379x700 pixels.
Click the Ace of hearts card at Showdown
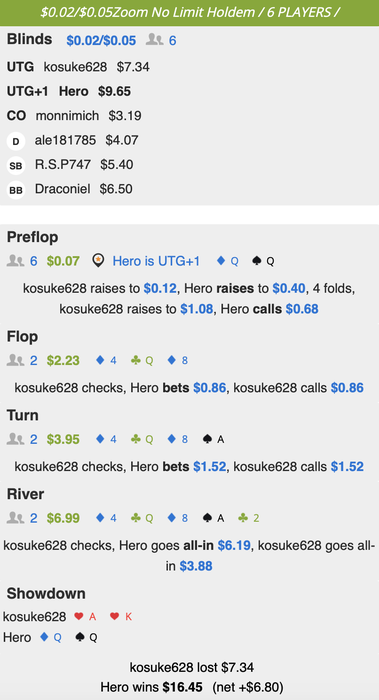click(x=85, y=617)
